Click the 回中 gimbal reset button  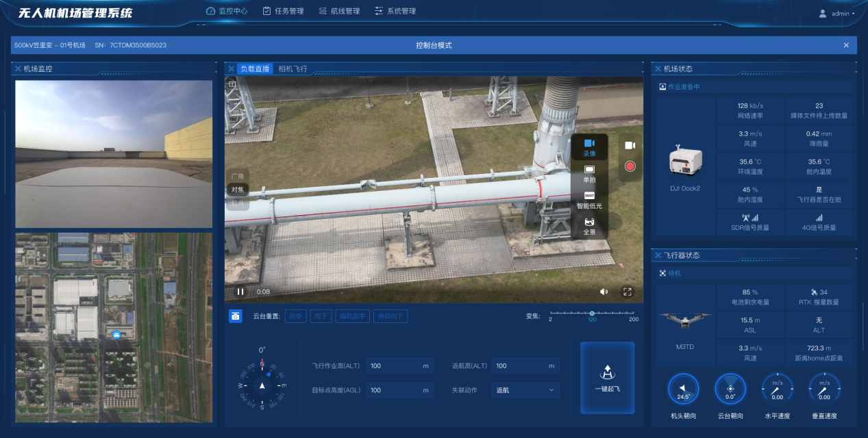295,316
